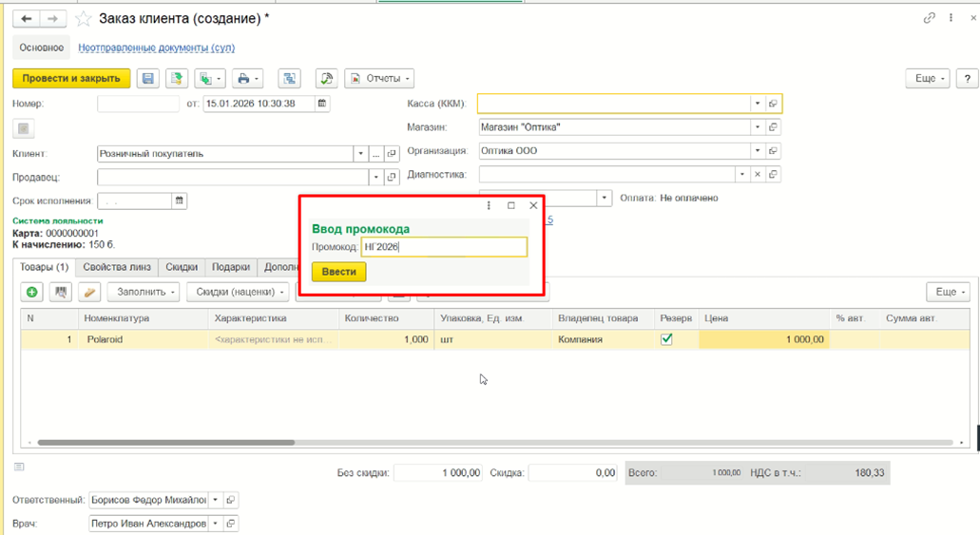Open the Заполнить dropdown button
This screenshot has height=535, width=980.
click(144, 292)
